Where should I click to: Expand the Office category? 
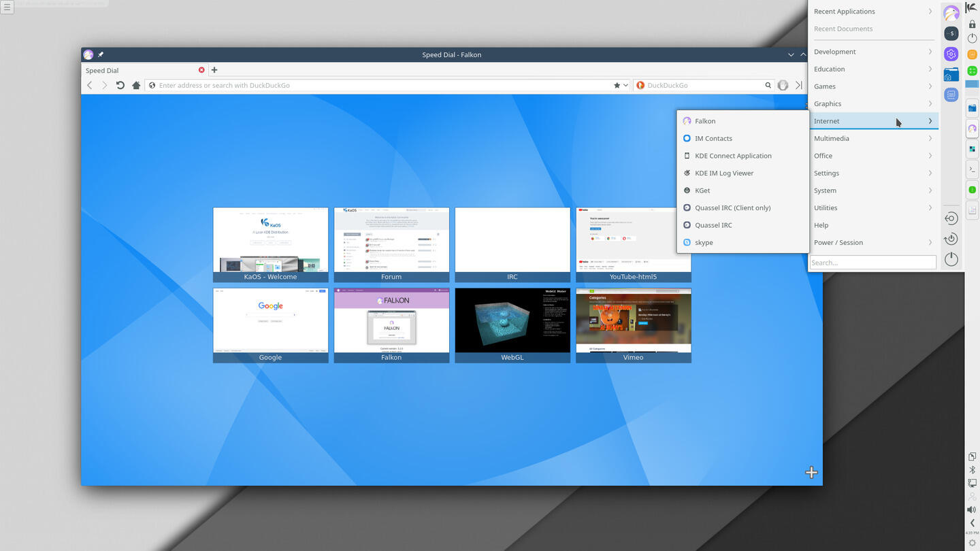873,156
